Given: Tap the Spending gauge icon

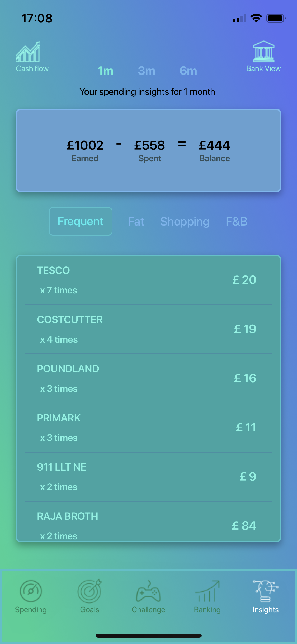Looking at the screenshot, I should tap(31, 591).
